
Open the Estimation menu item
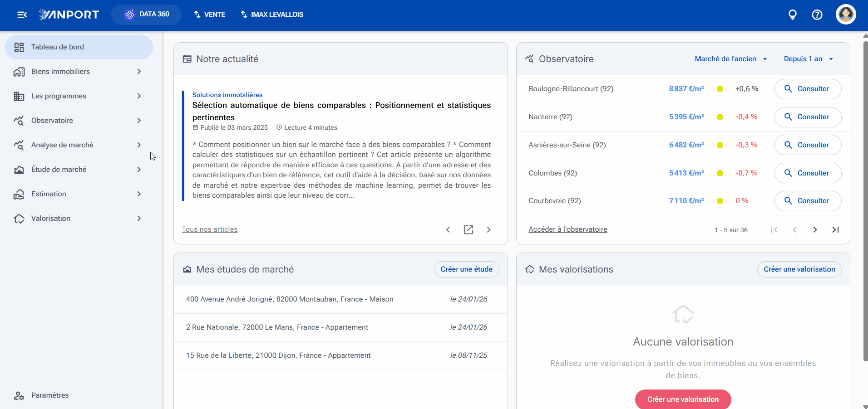pyautogui.click(x=79, y=194)
